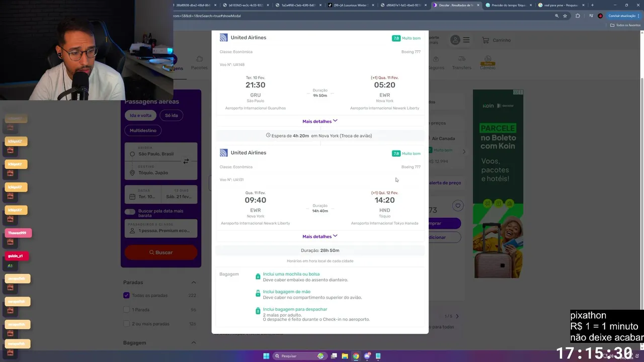Open File Explorer from taskbar

345,356
